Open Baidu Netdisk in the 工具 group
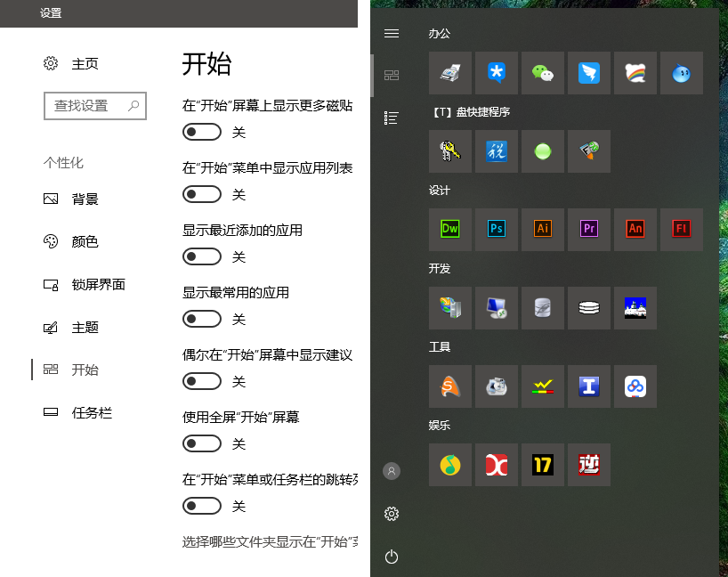728x577 pixels. point(635,386)
